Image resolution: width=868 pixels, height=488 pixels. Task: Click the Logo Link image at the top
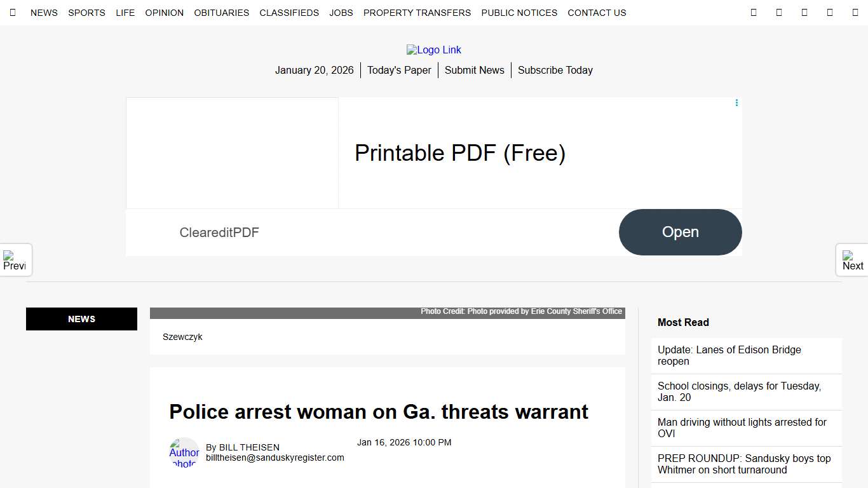coord(434,50)
